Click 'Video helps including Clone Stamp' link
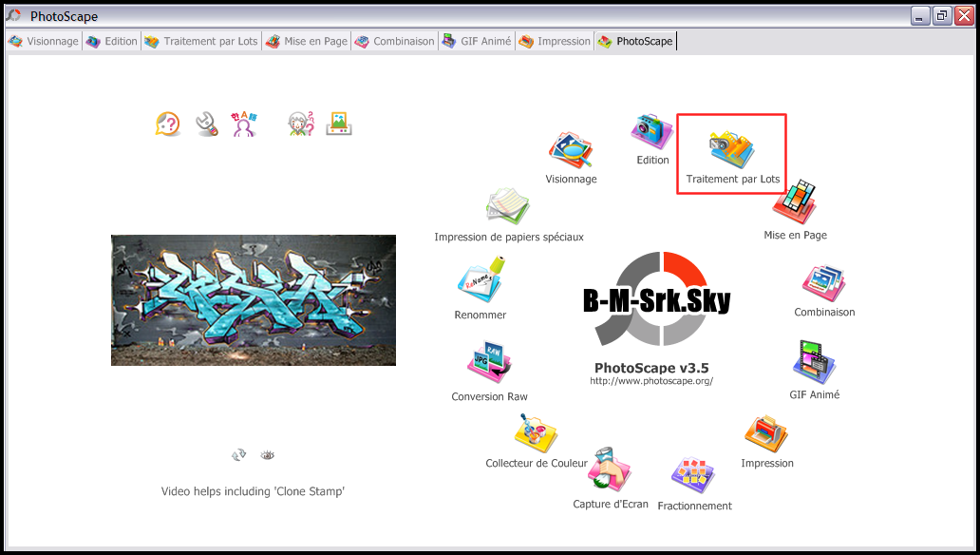Screen dimensions: 980x555 (253, 491)
